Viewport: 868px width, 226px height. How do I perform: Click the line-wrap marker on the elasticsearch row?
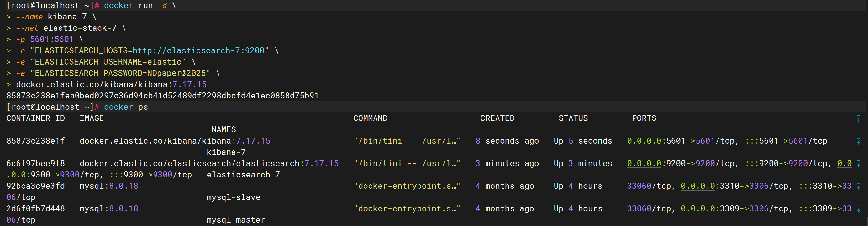[x=859, y=164]
